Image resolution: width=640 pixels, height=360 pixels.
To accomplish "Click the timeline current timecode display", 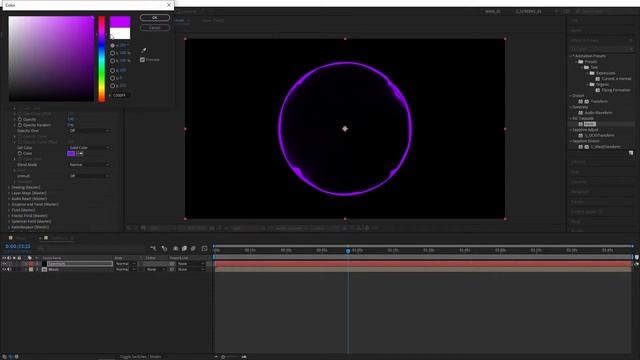I will point(18,246).
